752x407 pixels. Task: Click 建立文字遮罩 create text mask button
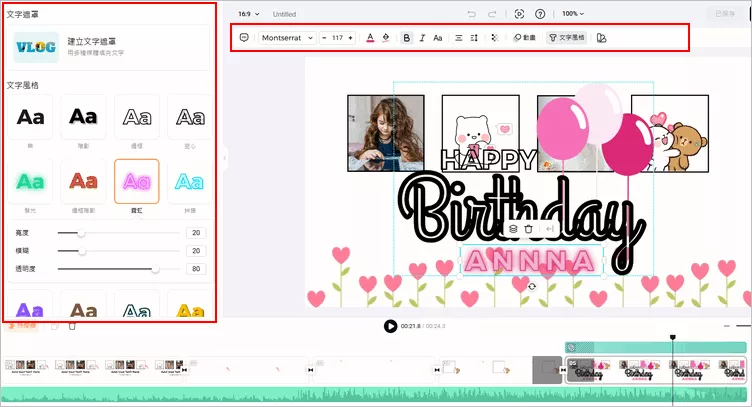point(108,47)
